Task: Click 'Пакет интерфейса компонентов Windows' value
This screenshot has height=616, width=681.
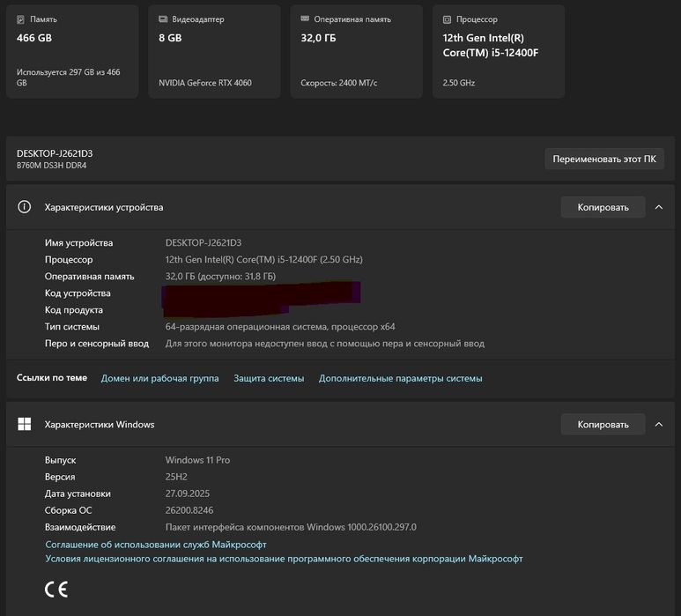Action: tap(291, 527)
